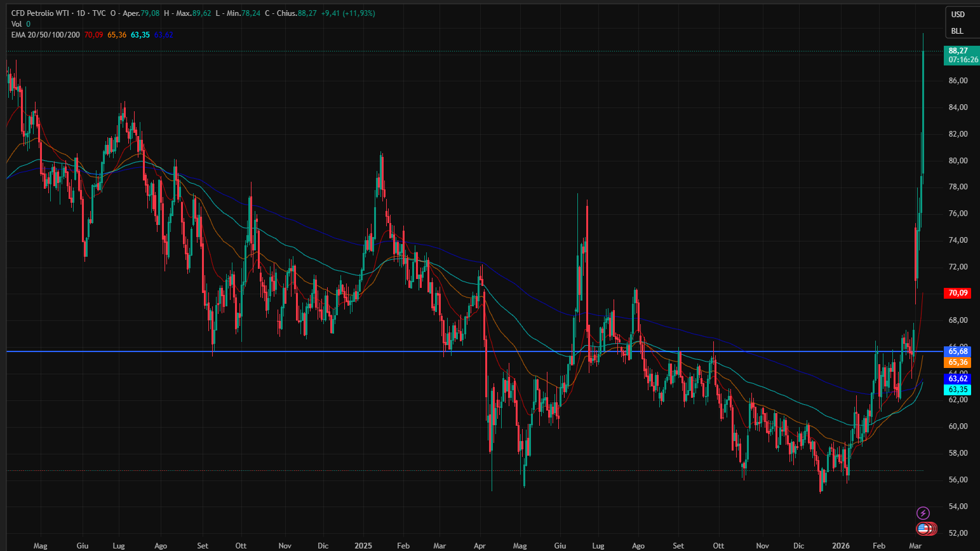This screenshot has width=980, height=551.
Task: Click the red EMA value 70,09 in the legend
Action: point(93,35)
